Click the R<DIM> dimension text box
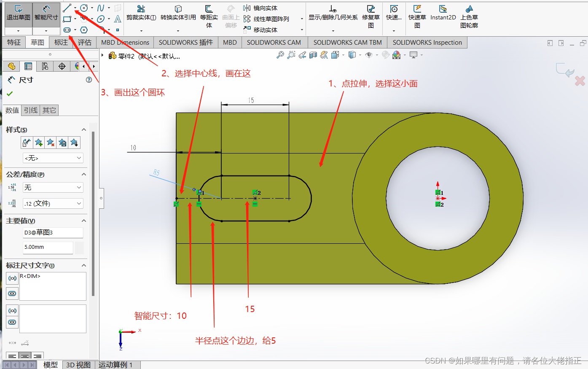Screen dimensions: 588x369 click(x=53, y=286)
